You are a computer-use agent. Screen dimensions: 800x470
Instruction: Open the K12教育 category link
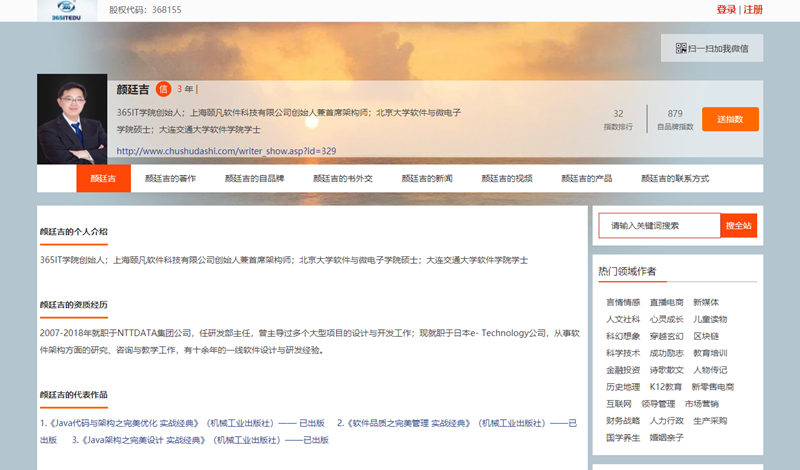665,386
